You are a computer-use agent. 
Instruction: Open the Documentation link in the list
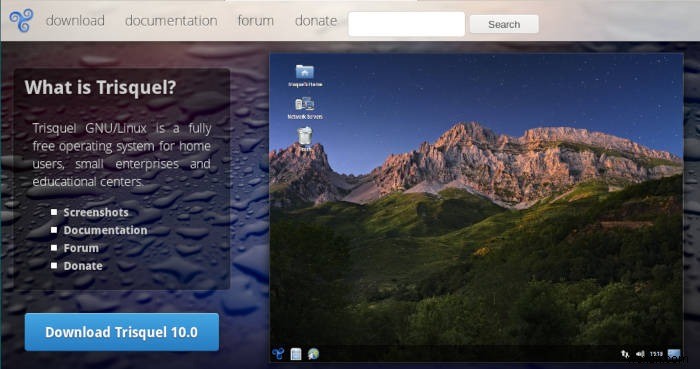[105, 230]
